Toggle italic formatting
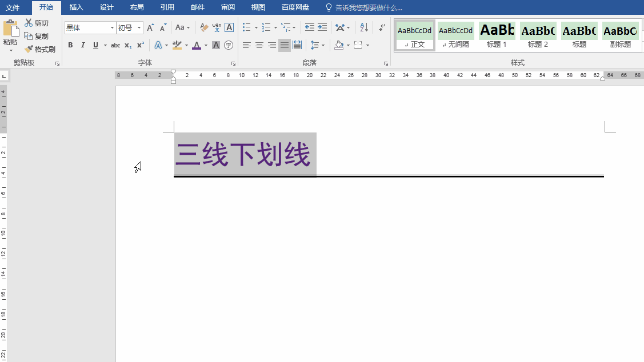644x362 pixels. click(x=83, y=45)
